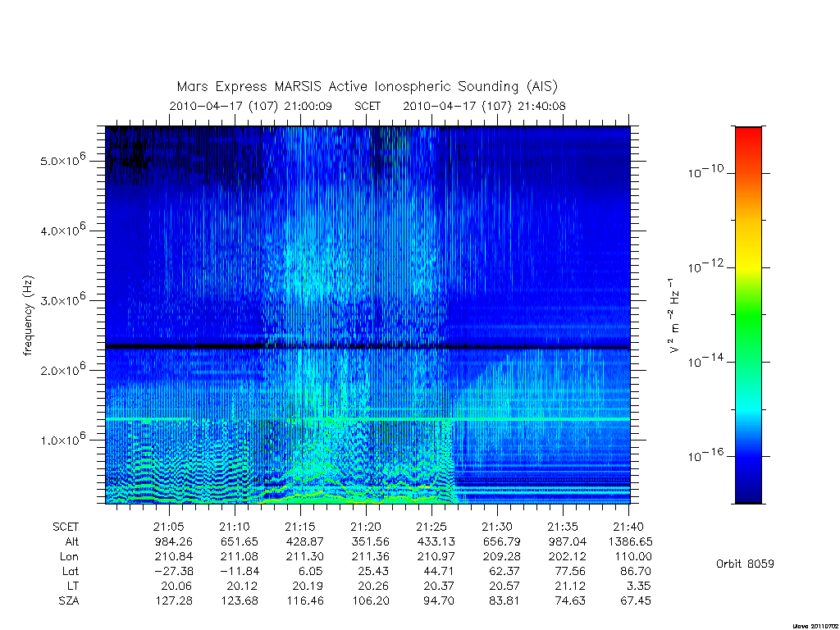Click the 21:25 time tick label

click(431, 527)
